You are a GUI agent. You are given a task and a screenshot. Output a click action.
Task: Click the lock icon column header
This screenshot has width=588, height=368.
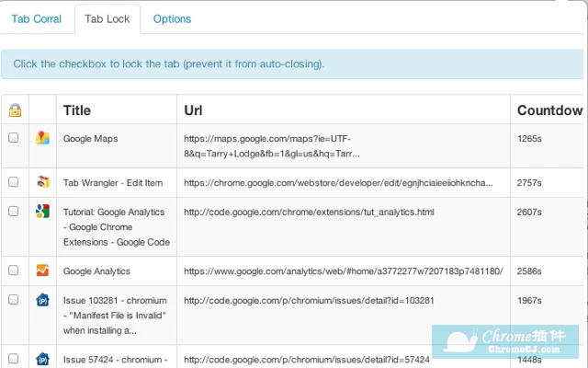[x=15, y=110]
